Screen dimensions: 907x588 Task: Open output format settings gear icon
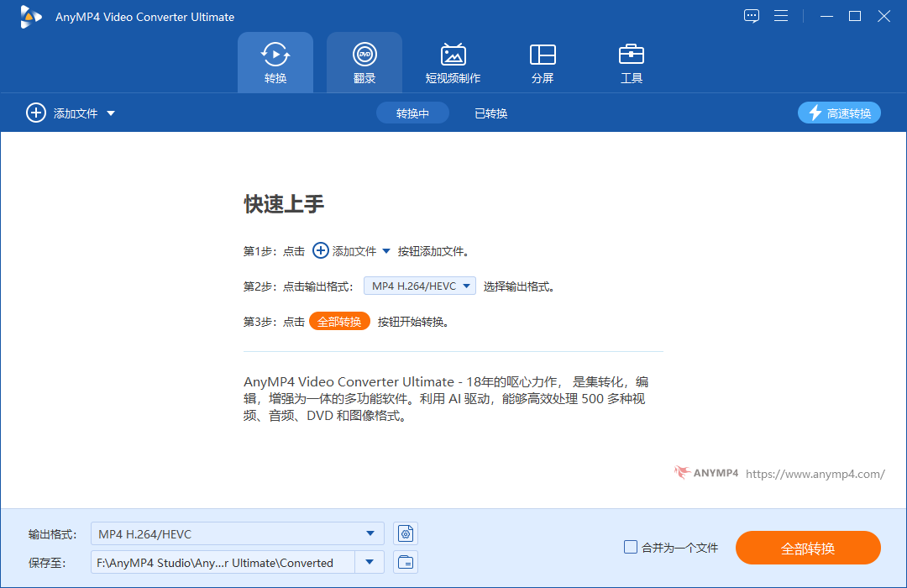tap(406, 533)
